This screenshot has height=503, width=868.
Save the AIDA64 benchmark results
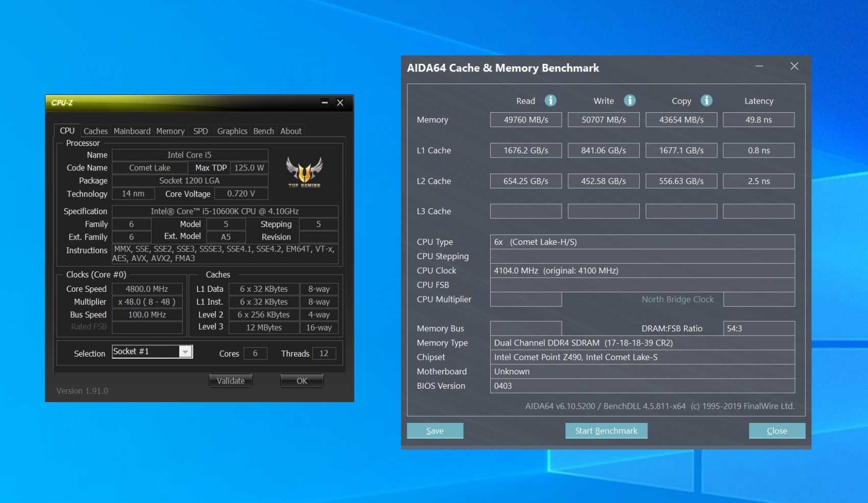435,431
